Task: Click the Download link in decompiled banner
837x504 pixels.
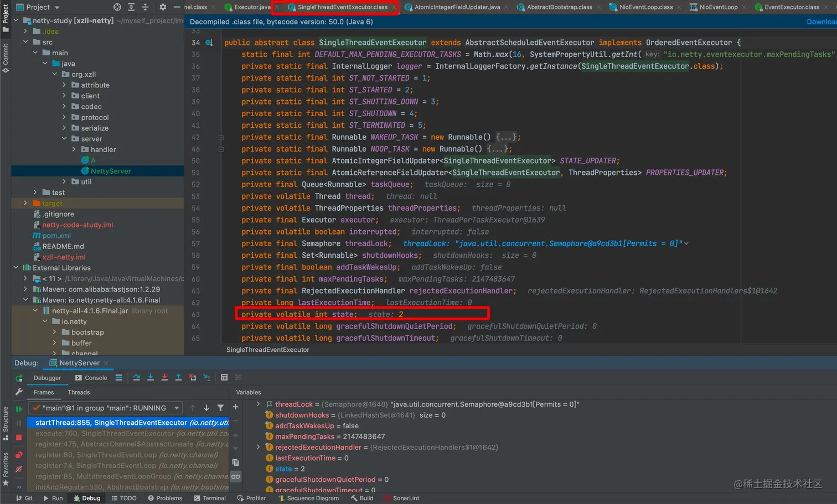Action: [x=821, y=22]
